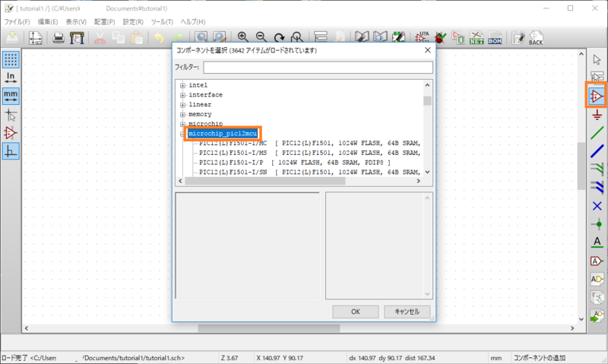Viewport: 608px width, 364px height.
Task: Click into the フィルター input field
Action: [x=318, y=68]
